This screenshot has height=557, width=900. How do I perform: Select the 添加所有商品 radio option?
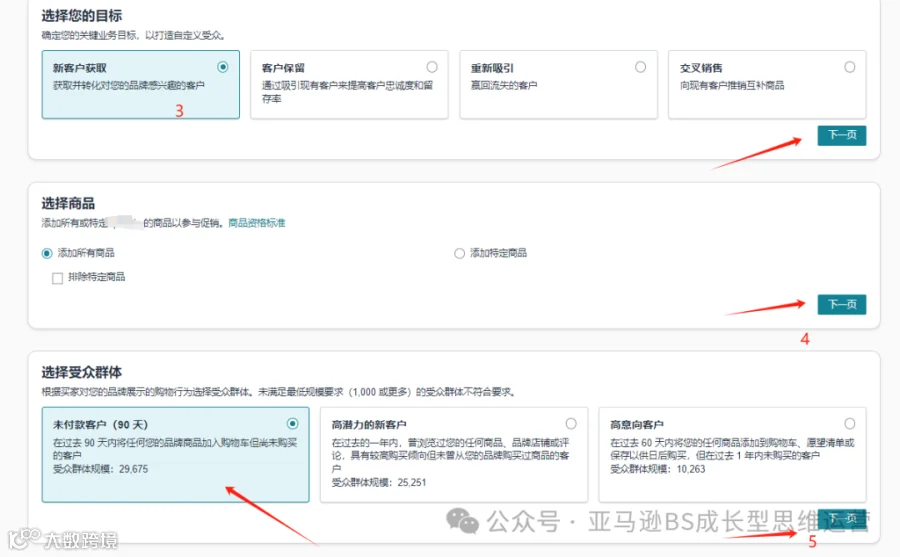coord(47,253)
